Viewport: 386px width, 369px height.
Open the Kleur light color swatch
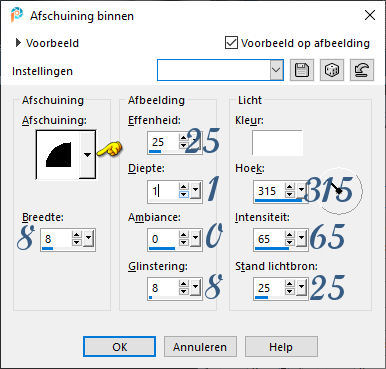pos(277,143)
